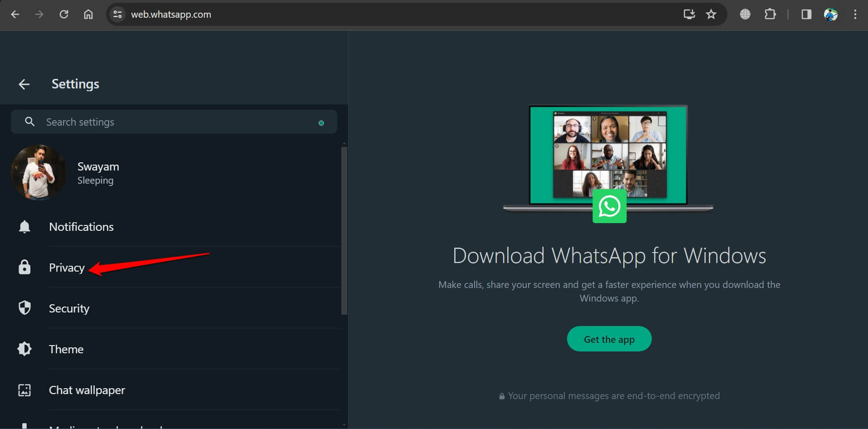The height and width of the screenshot is (429, 868).
Task: Click the Download WhatsApp for Windows heading
Action: click(609, 256)
